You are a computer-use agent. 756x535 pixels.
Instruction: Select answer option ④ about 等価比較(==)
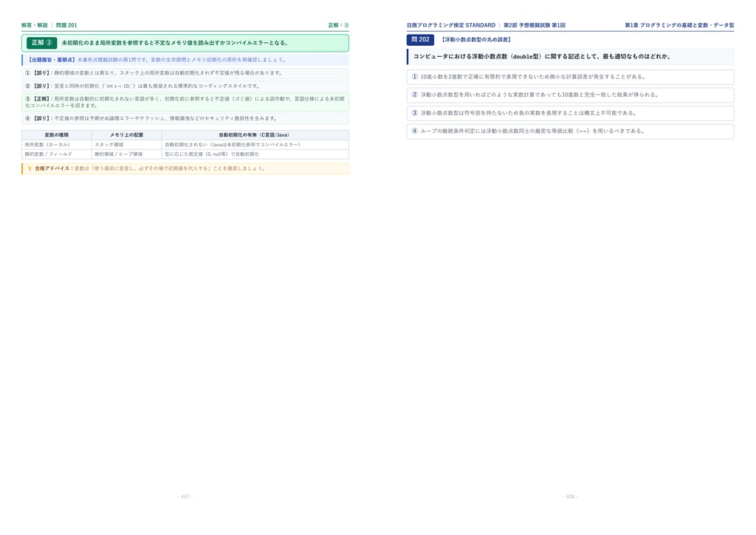pyautogui.click(x=570, y=132)
